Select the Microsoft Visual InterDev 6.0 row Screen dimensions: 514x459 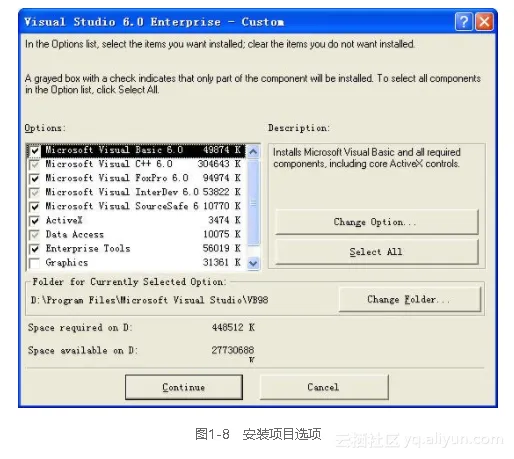click(137, 192)
